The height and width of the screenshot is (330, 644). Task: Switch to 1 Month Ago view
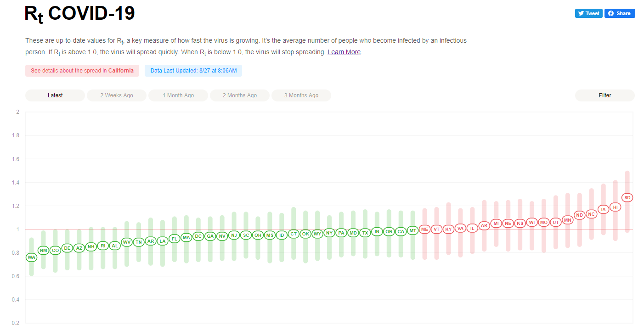pos(178,95)
